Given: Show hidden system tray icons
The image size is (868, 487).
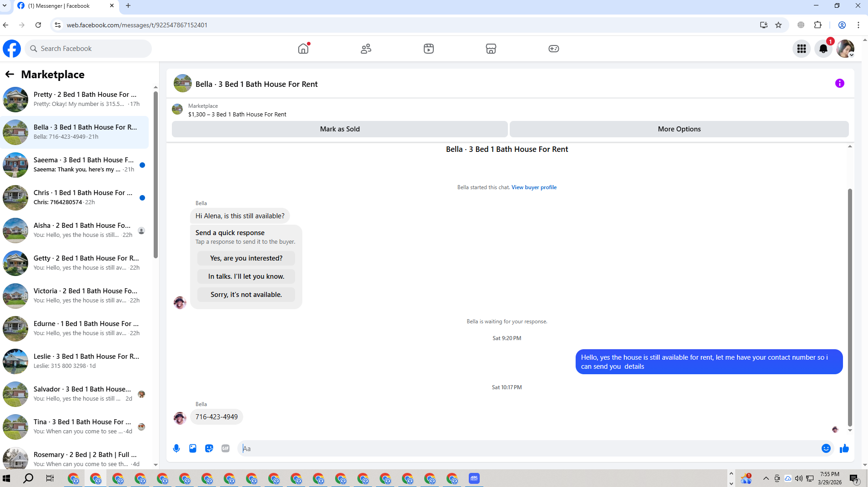Looking at the screenshot, I should (x=766, y=478).
